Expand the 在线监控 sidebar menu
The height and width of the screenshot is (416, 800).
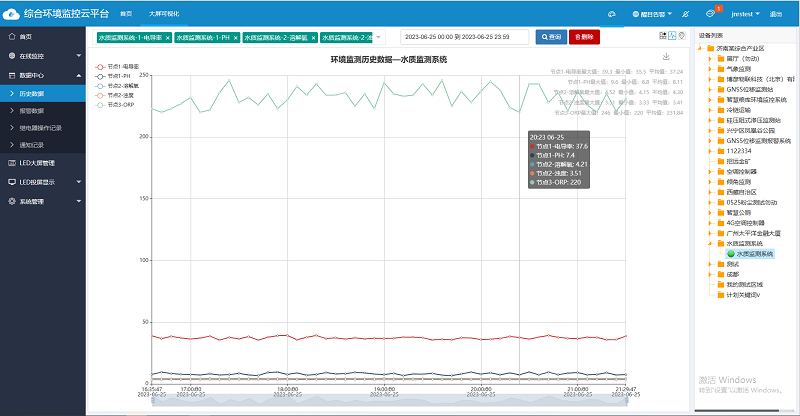[40, 56]
